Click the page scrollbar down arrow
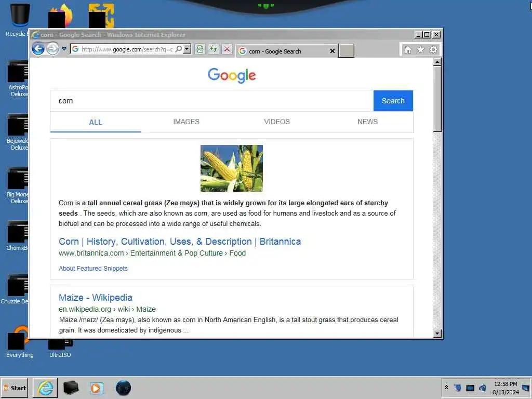 pyautogui.click(x=437, y=334)
